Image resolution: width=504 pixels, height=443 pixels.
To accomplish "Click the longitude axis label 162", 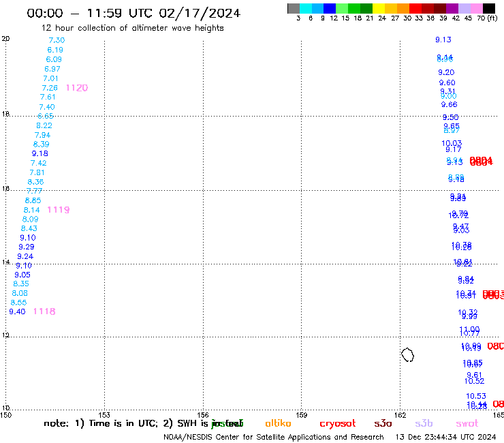I will click(400, 415).
